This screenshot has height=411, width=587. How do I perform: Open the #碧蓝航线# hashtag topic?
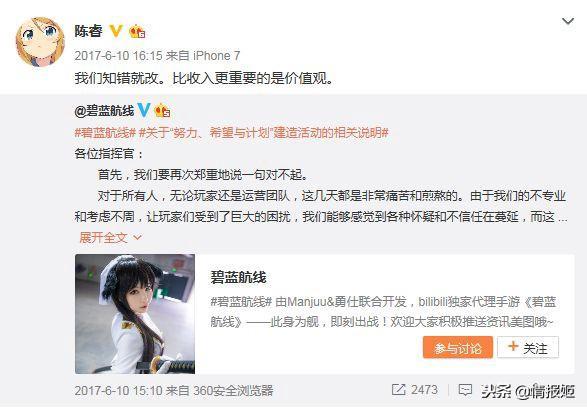[105, 133]
